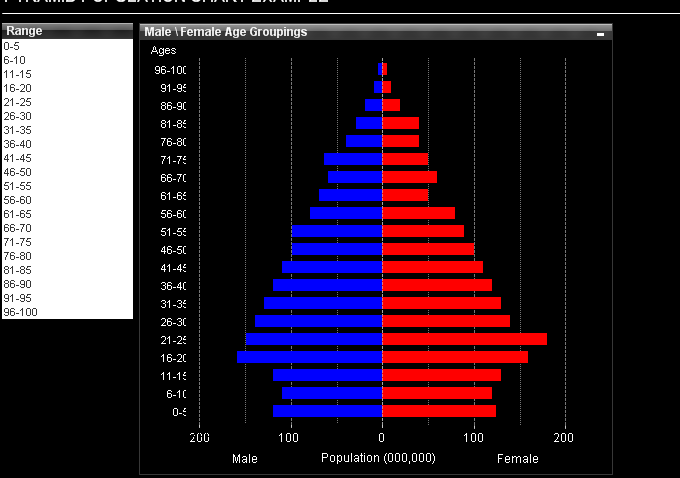Select range 96-100 in list

[67, 312]
